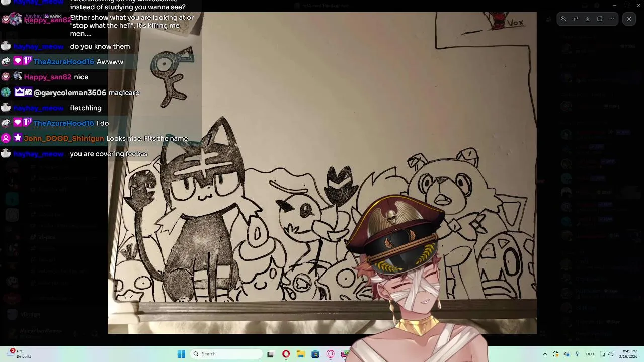Open Opera GX from the taskbar

(x=331, y=354)
